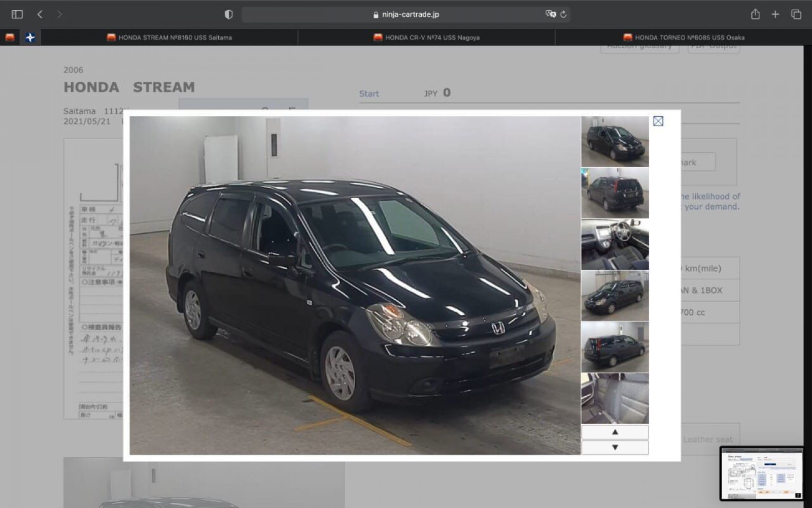The width and height of the screenshot is (812, 508).
Task: Select the pinned tab with the airplane icon
Action: [30, 37]
